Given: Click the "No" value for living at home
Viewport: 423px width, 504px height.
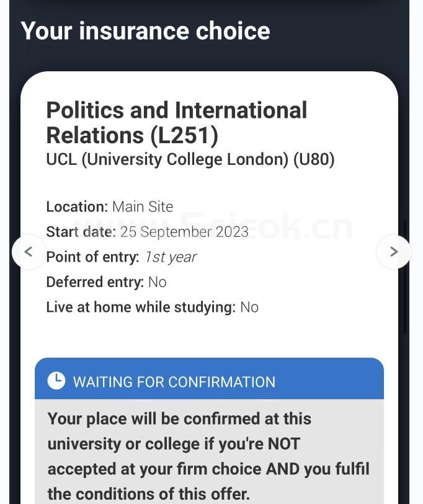Looking at the screenshot, I should (249, 307).
